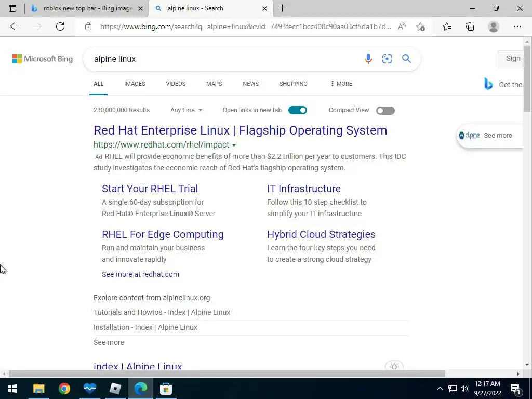Refresh the page
The height and width of the screenshot is (399, 532).
click(x=60, y=26)
